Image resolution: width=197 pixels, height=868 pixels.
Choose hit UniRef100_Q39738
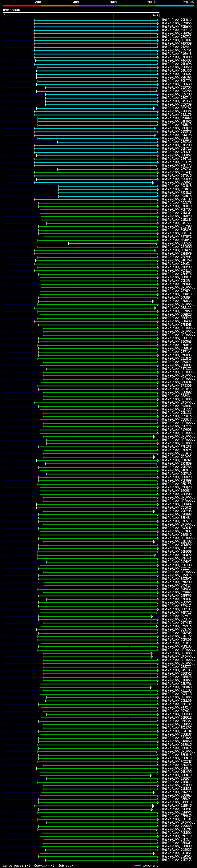pyautogui.click(x=176, y=94)
